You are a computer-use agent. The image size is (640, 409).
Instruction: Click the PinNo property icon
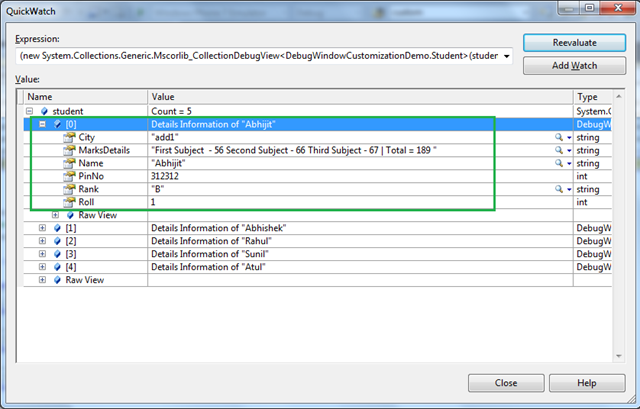click(x=69, y=176)
